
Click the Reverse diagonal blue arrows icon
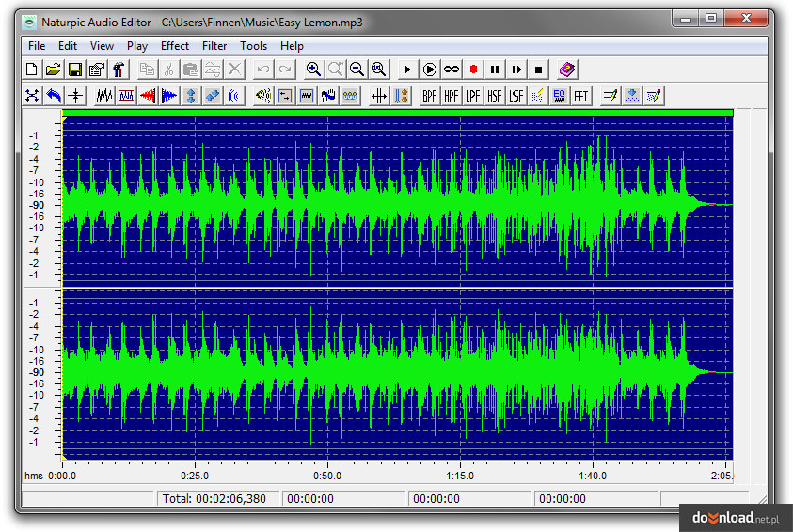tap(213, 96)
